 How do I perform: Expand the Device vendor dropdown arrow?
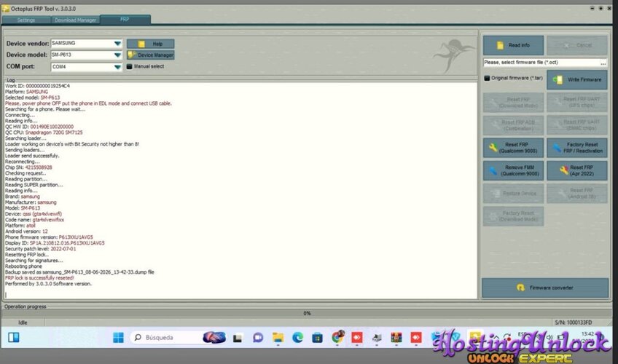(x=117, y=43)
